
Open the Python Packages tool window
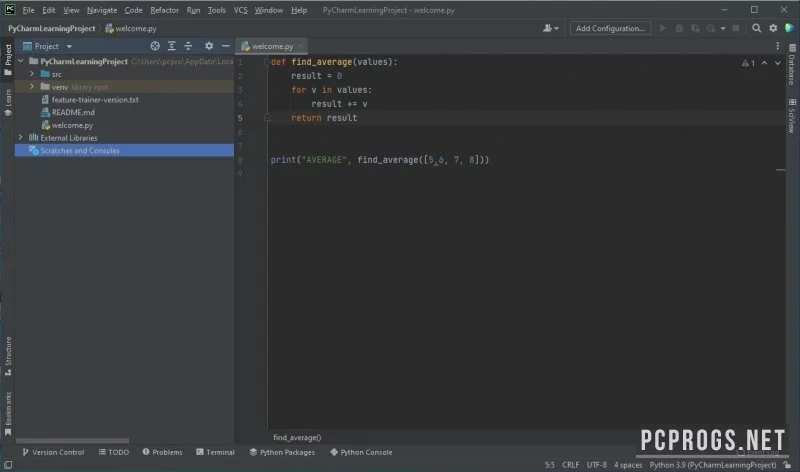coord(282,453)
